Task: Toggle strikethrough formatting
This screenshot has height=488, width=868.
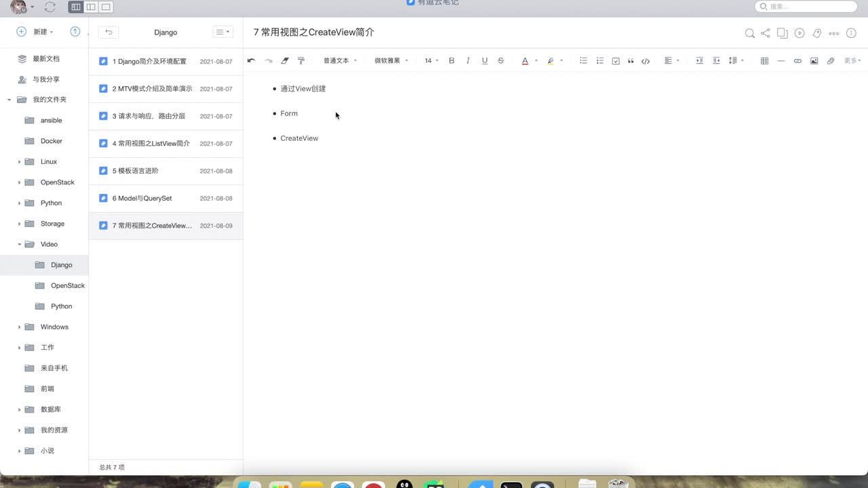Action: [500, 60]
